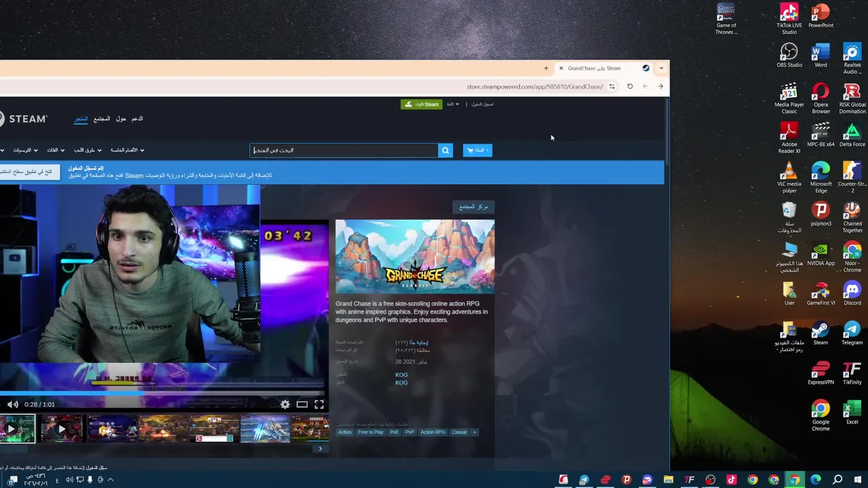Open Discord desktop icon
Image resolution: width=868 pixels, height=488 pixels.
click(x=852, y=293)
